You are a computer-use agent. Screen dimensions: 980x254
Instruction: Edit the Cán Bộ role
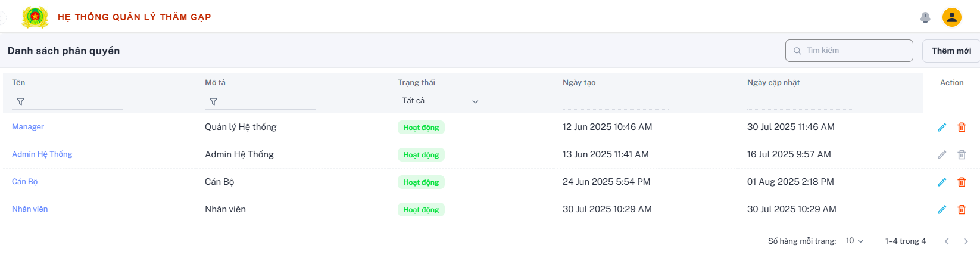pyautogui.click(x=942, y=182)
